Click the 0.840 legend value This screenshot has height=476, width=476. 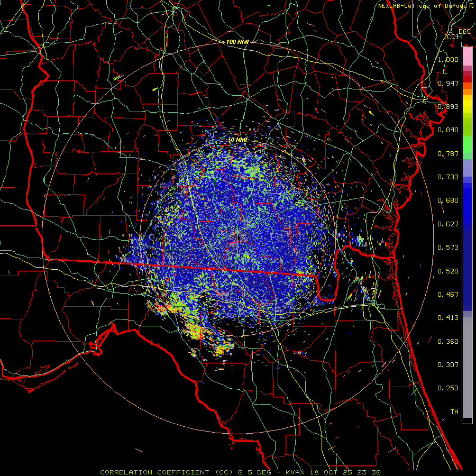(448, 130)
